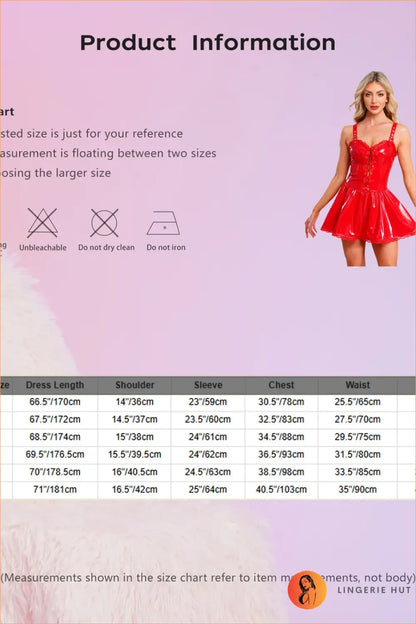Select the waist cell 31.5"/80cm
Image resolution: width=416 pixels, height=624 pixels.
[x=357, y=454]
